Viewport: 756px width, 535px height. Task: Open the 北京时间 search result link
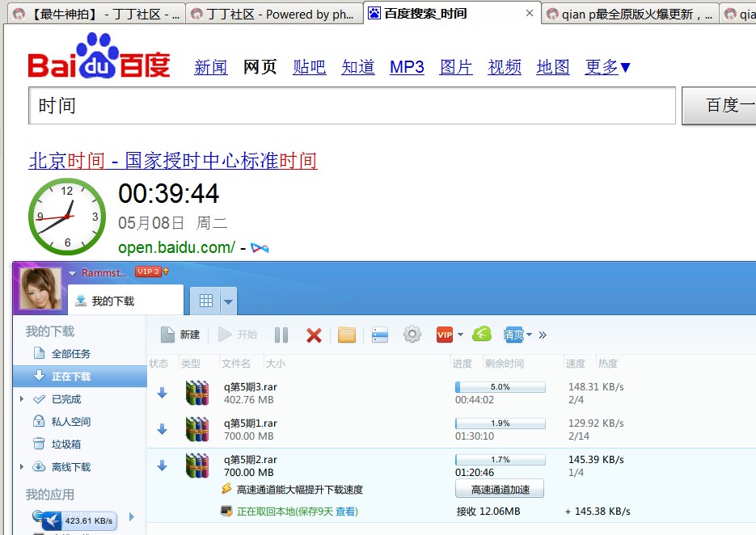pos(172,161)
